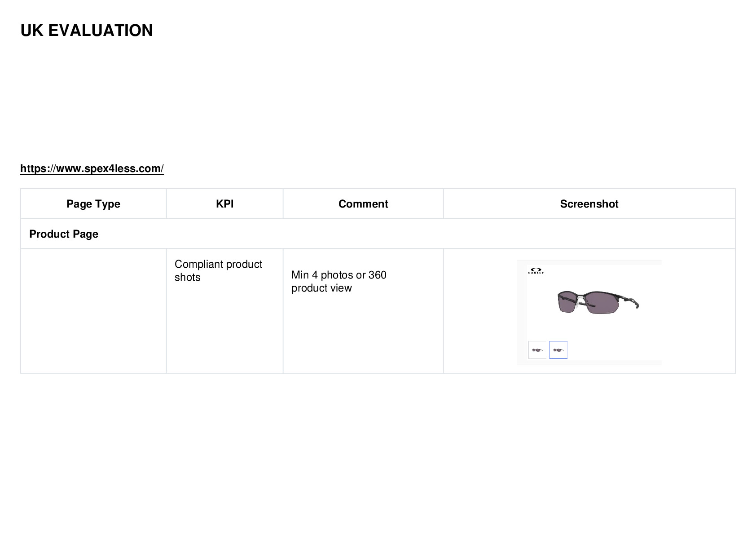Viewport: 756px width, 535px height.
Task: Click the KPI column header
Action: [x=225, y=204]
